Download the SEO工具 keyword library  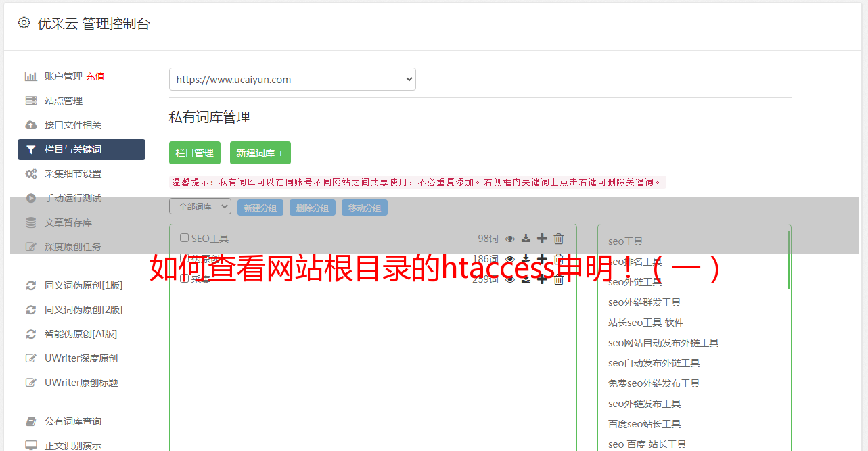(x=526, y=239)
